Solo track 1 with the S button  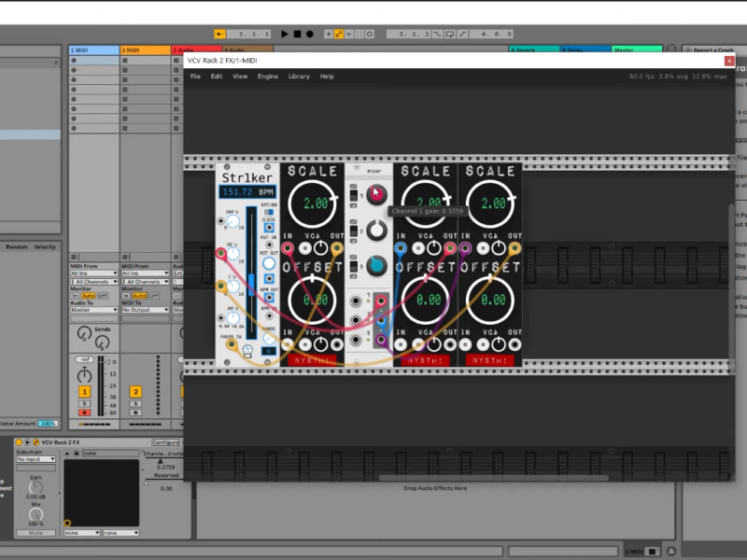pyautogui.click(x=84, y=402)
